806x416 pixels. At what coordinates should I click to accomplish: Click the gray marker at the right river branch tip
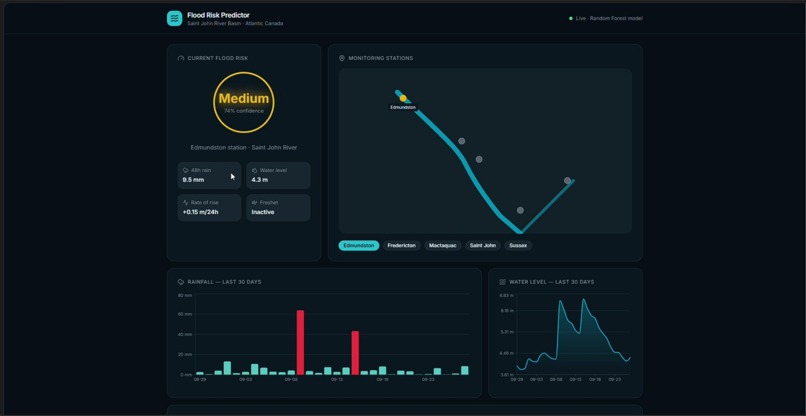[x=567, y=180]
